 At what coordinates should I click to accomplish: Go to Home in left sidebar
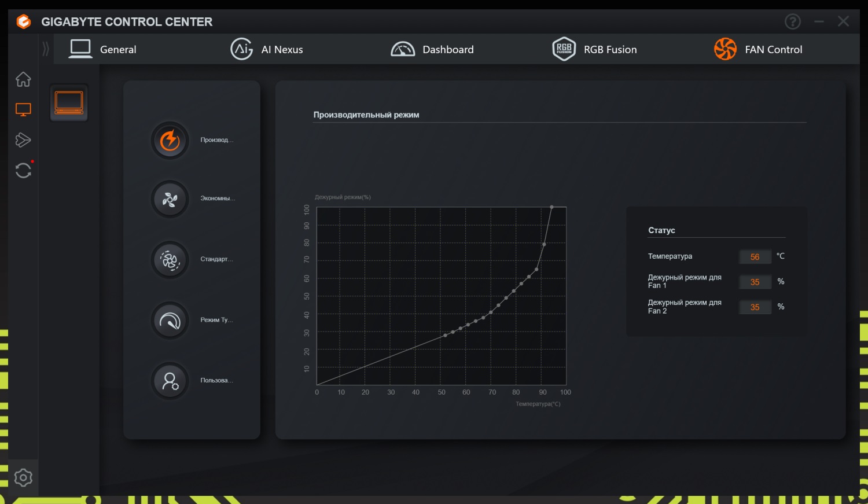(x=23, y=79)
